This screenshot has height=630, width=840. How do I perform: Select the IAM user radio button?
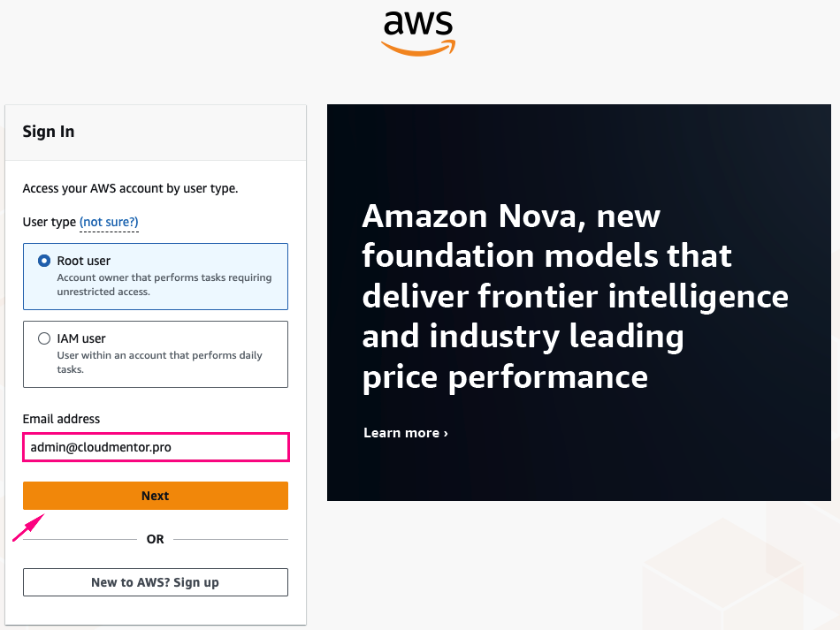click(44, 338)
